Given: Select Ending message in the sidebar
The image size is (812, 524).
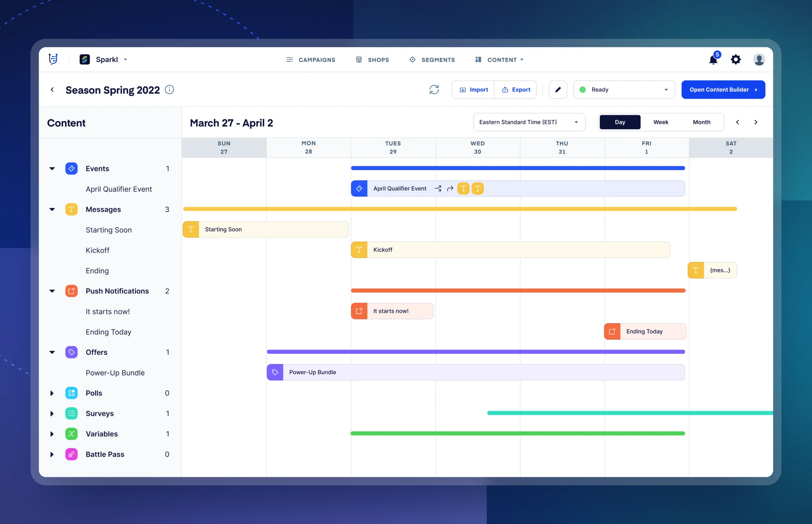Looking at the screenshot, I should coord(97,271).
